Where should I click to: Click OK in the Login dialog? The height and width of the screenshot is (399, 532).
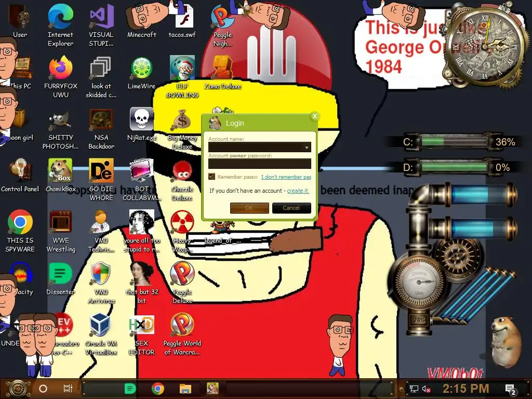[249, 208]
